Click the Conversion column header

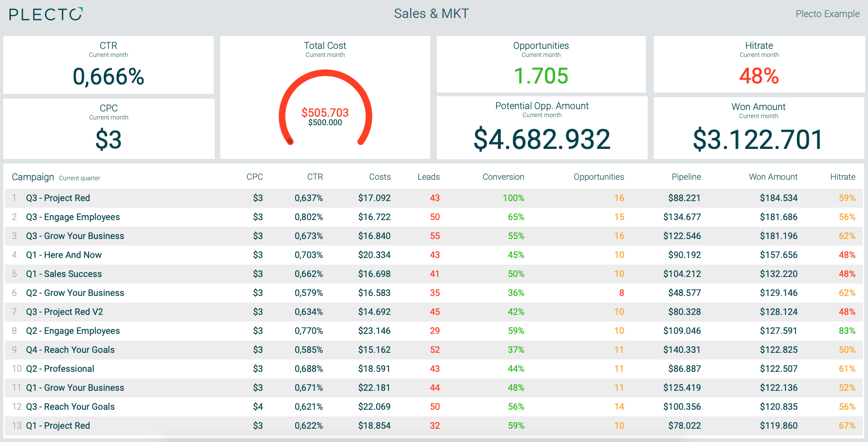click(x=503, y=177)
